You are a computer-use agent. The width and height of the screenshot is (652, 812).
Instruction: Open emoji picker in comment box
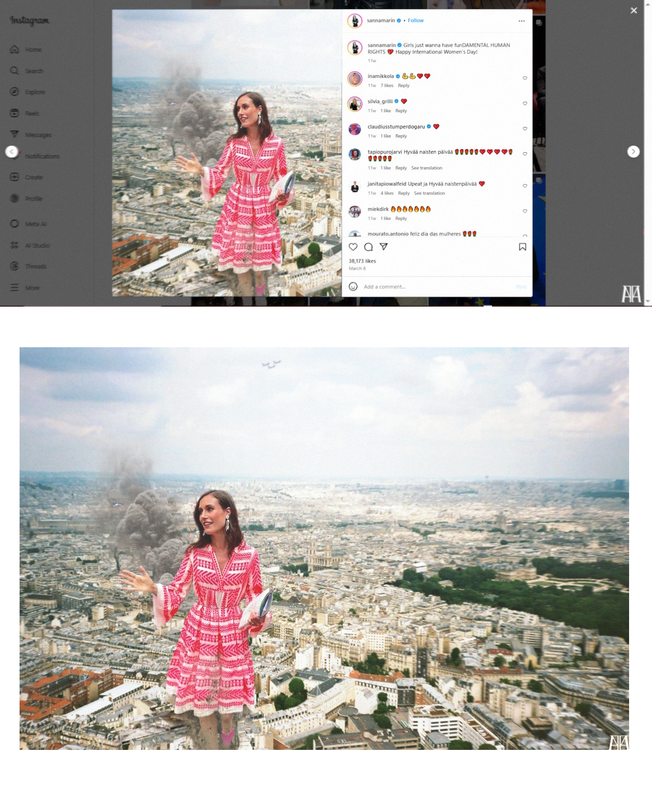click(x=353, y=287)
